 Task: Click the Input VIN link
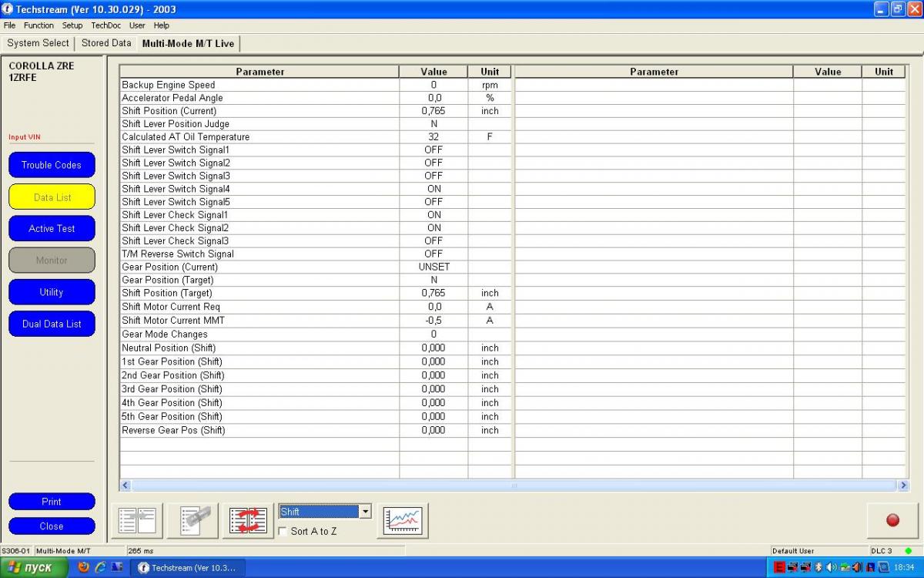coord(25,137)
